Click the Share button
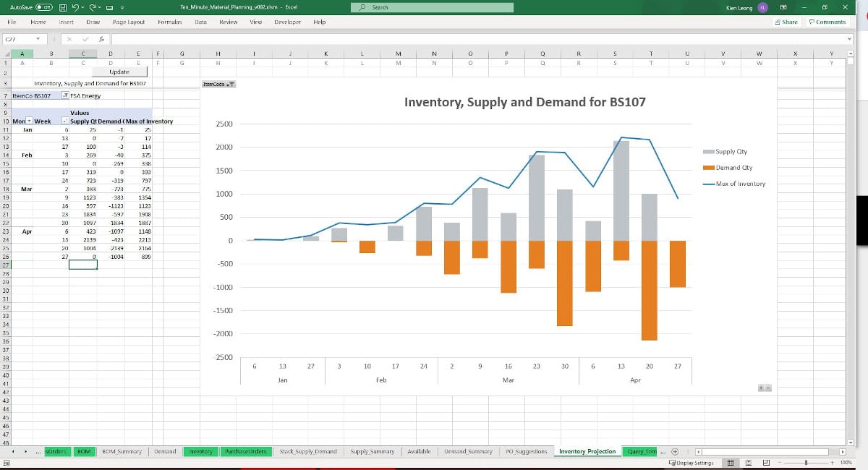The width and height of the screenshot is (868, 470). coord(786,22)
